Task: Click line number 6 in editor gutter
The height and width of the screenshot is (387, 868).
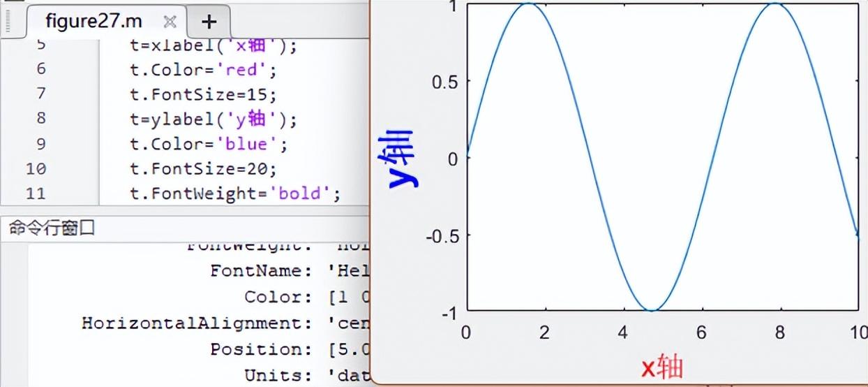Action: 40,68
